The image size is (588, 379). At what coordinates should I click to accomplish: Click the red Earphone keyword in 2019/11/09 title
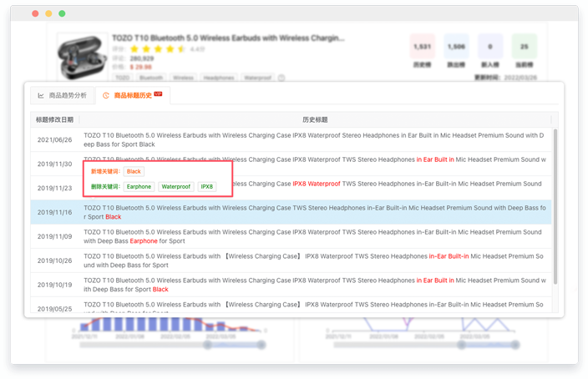[x=144, y=241]
